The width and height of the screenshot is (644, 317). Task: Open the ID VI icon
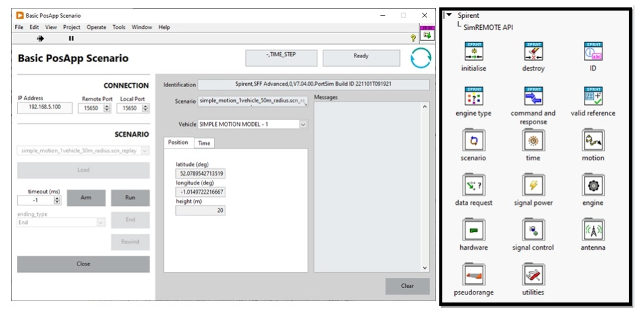[x=593, y=52]
